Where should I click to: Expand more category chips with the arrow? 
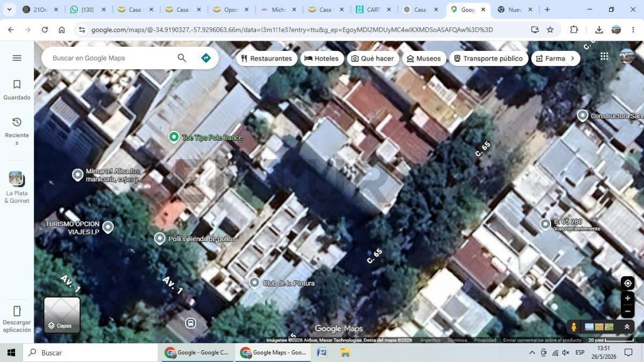click(x=572, y=58)
